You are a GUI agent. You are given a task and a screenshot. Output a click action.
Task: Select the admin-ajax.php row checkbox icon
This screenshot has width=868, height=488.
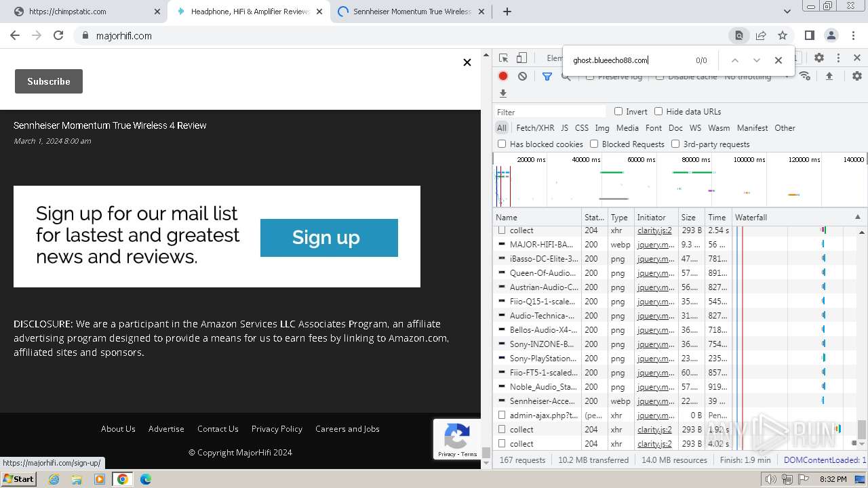point(502,415)
